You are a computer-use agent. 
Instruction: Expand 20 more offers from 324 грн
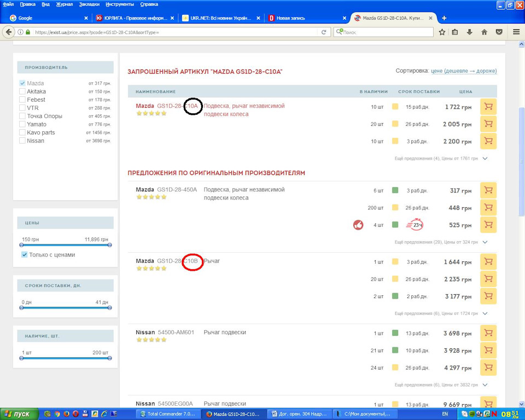click(x=441, y=242)
